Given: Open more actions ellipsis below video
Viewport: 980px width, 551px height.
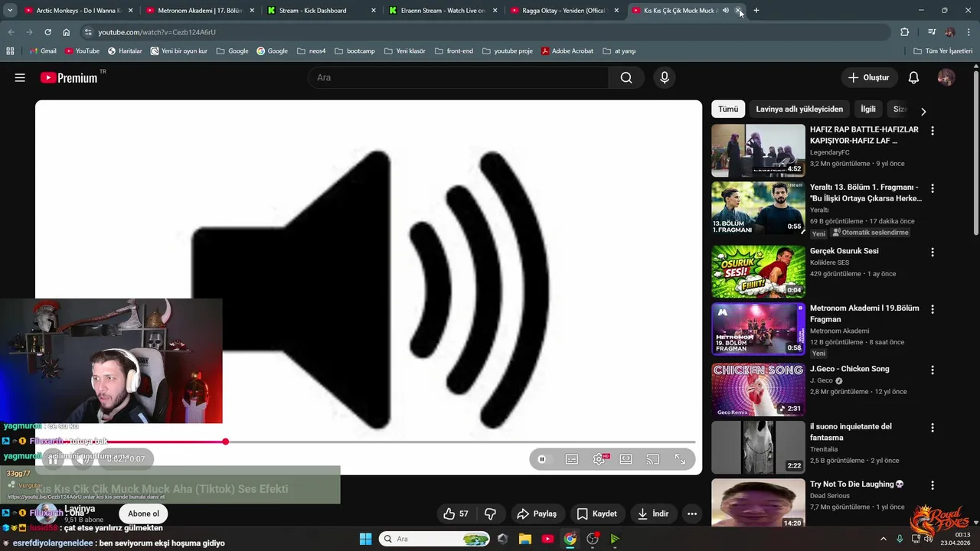Looking at the screenshot, I should [x=692, y=514].
